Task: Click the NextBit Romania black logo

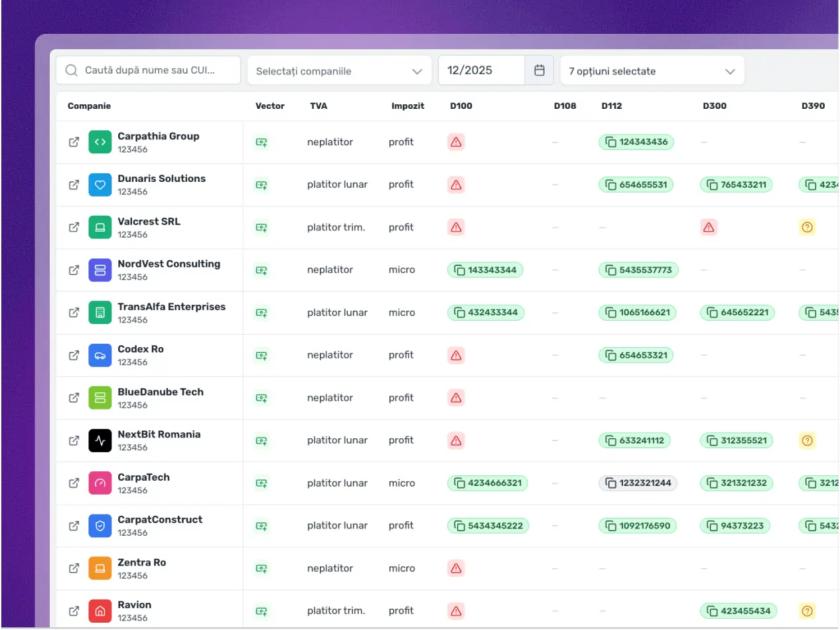Action: click(x=100, y=440)
